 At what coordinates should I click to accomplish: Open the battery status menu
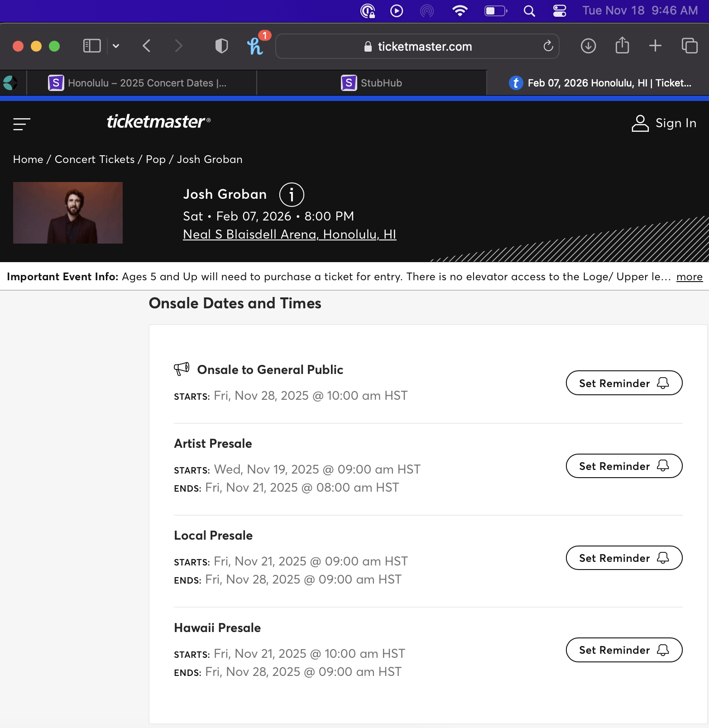point(496,10)
